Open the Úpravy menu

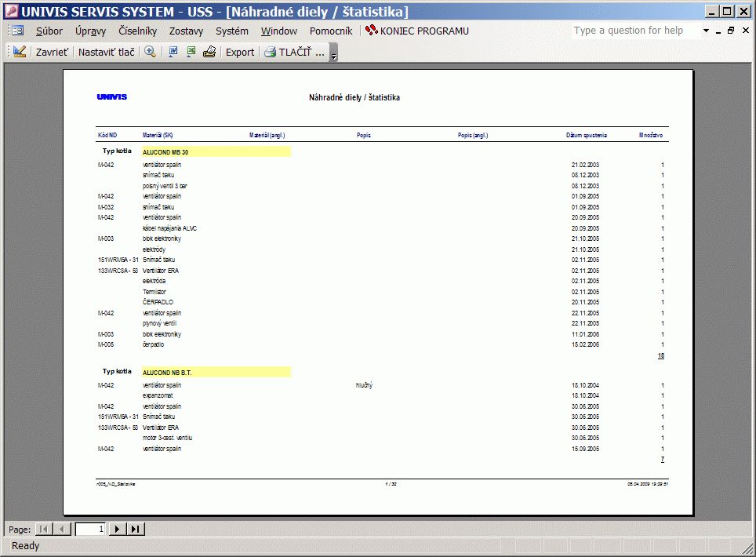pyautogui.click(x=90, y=31)
